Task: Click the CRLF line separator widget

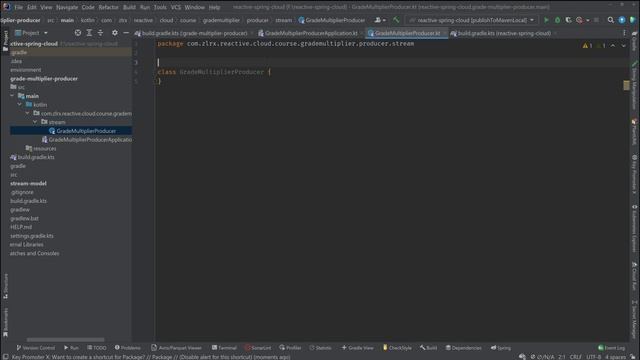Action: [x=576, y=357]
